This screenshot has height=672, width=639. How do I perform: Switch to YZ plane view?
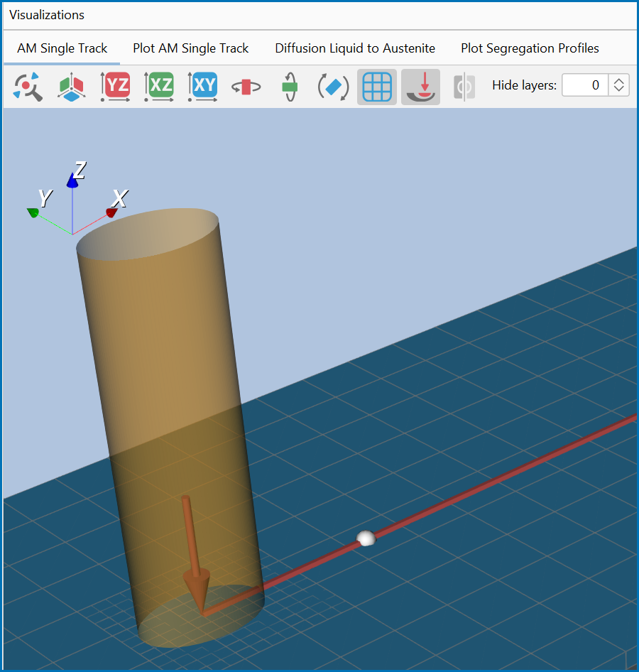point(115,87)
